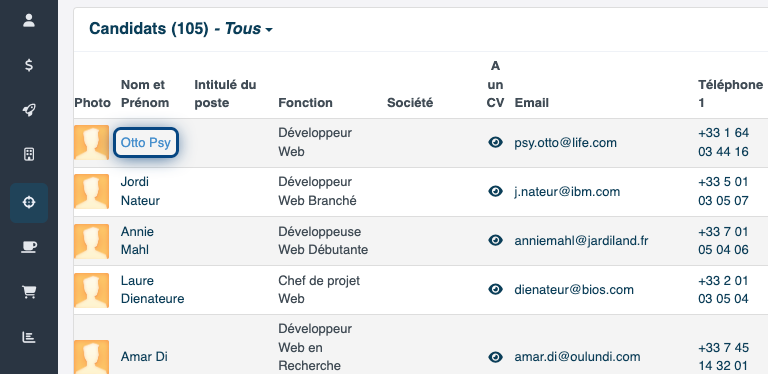Open Amar Di candidate record
The image size is (768, 374).
pos(144,357)
